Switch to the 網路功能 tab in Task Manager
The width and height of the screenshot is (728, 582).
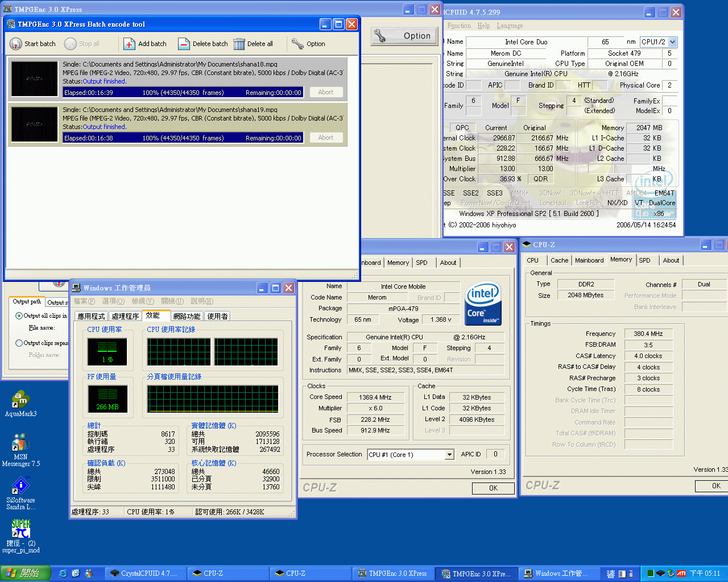point(187,316)
